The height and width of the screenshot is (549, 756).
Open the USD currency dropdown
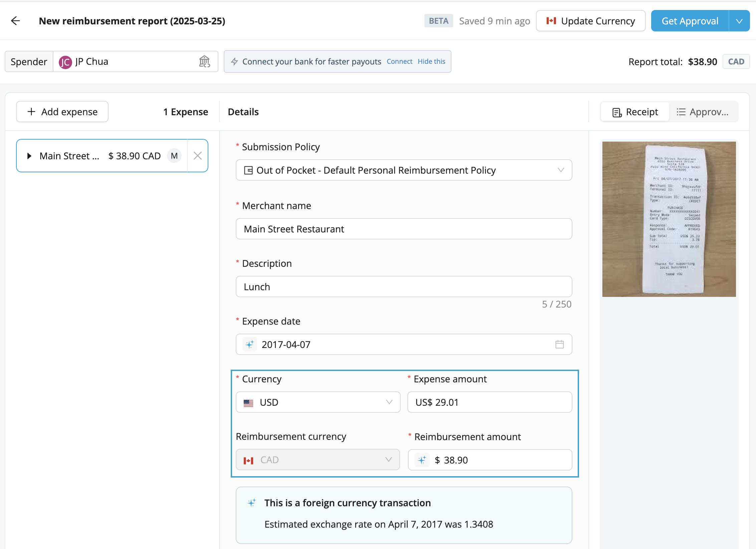click(x=318, y=402)
